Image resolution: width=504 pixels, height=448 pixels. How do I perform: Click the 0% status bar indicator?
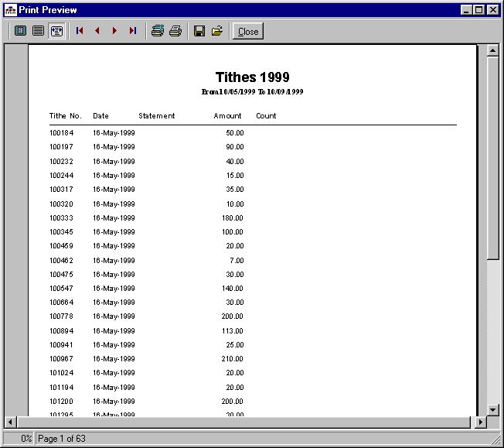pos(26,439)
